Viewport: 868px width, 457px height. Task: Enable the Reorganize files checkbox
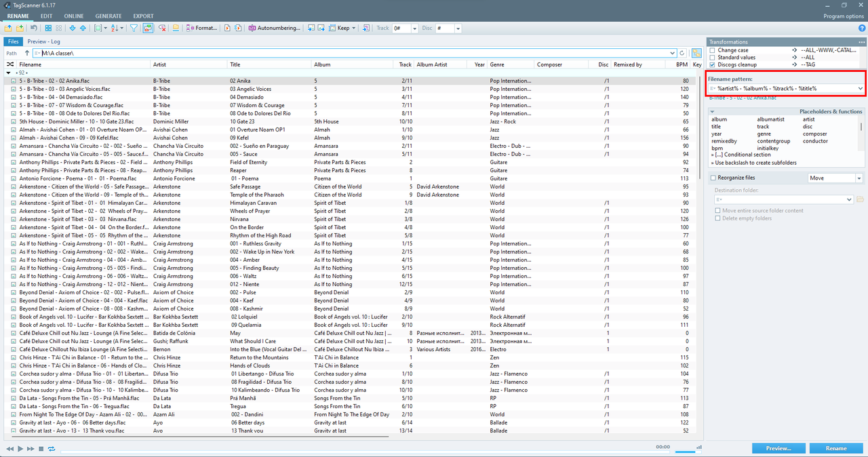(x=713, y=178)
